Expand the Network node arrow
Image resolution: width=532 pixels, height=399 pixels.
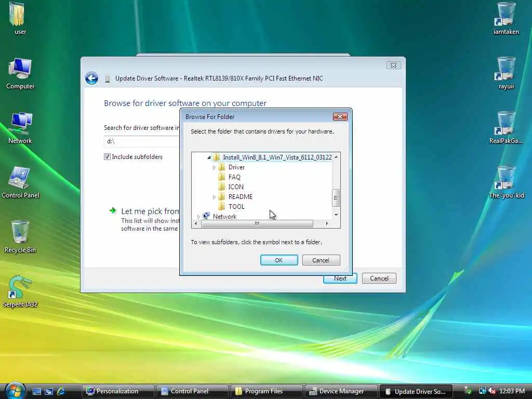point(198,217)
